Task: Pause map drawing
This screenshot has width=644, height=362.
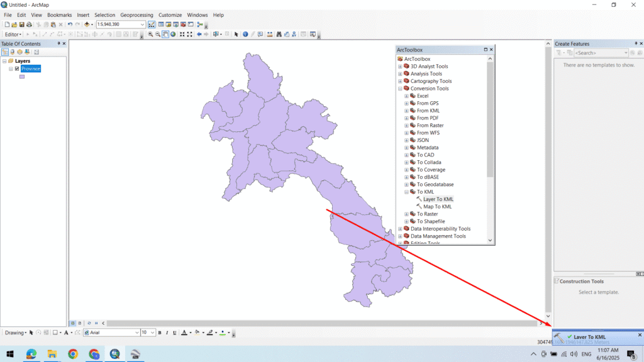Action: click(96, 323)
